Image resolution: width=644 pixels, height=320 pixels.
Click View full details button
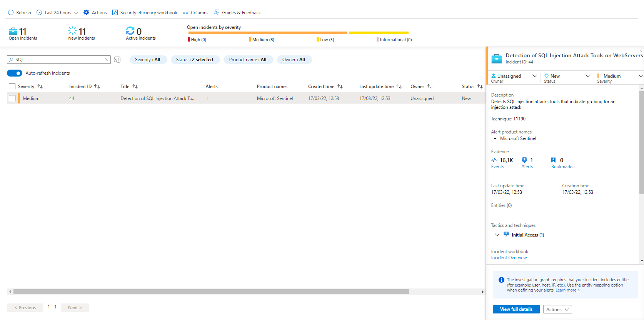tap(516, 309)
